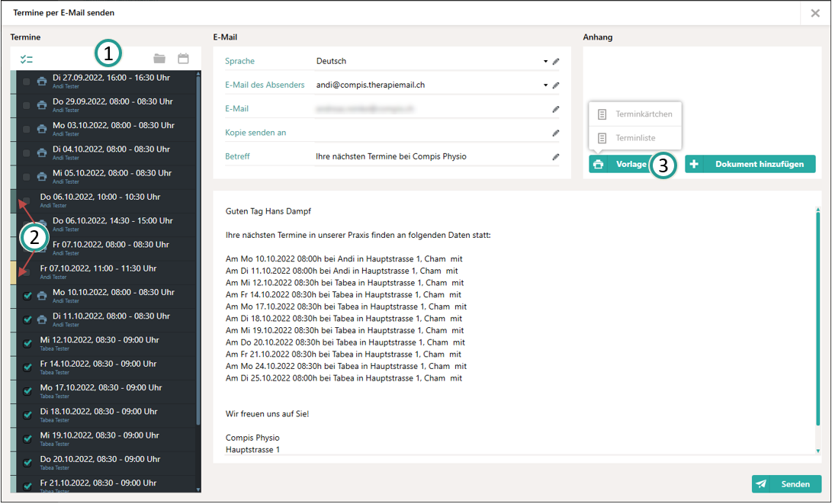Uncheck the Mo 10.10.2022 appointment
Screen dimensions: 832x504
pos(27,296)
